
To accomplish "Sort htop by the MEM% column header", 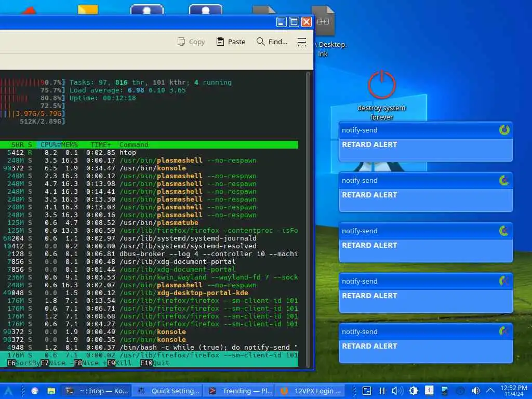I will (69, 145).
